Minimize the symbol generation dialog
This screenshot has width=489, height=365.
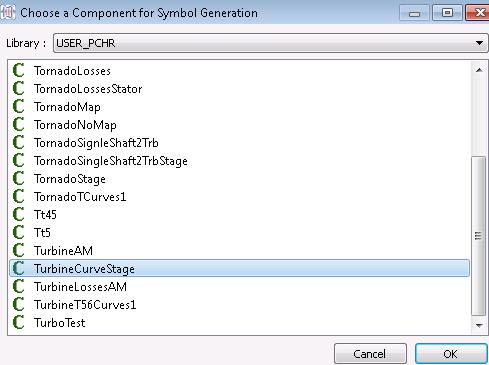tap(414, 13)
